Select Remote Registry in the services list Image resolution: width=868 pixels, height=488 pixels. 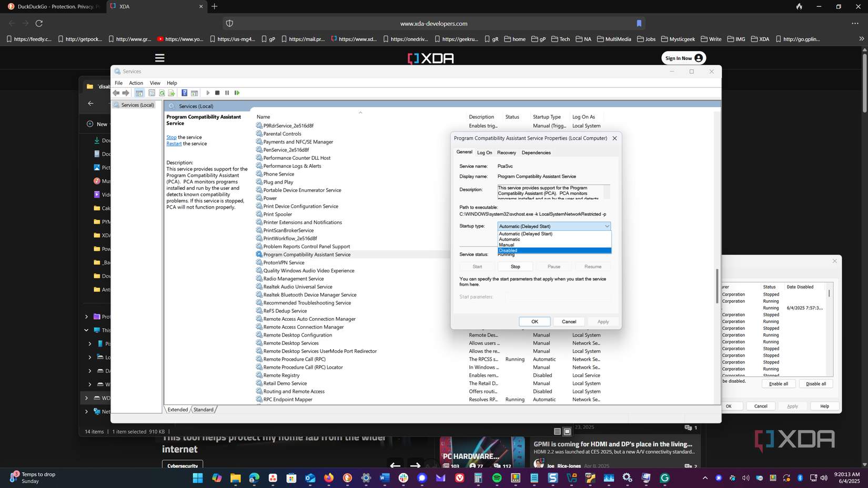(x=281, y=375)
